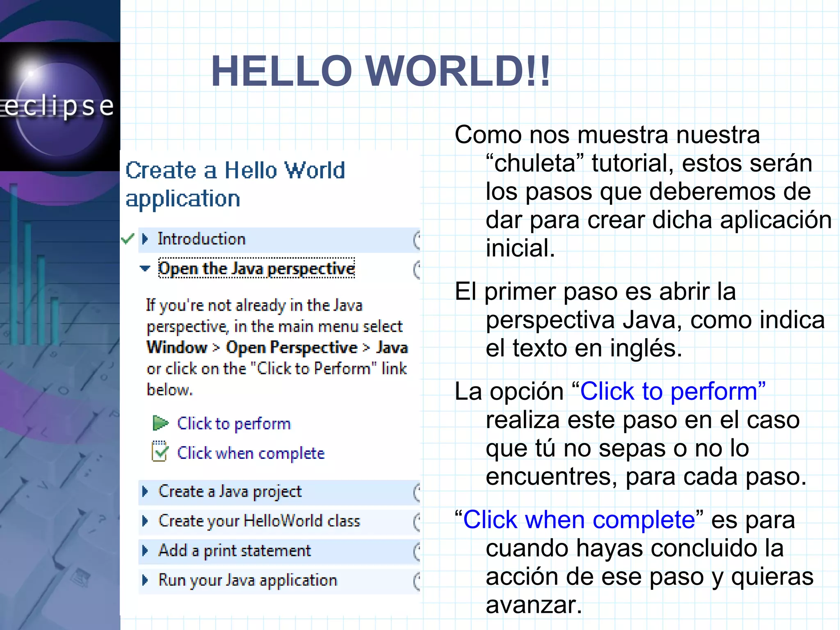This screenshot has height=630, width=840.
Task: Open help icon on Run your Java application row
Action: (417, 581)
